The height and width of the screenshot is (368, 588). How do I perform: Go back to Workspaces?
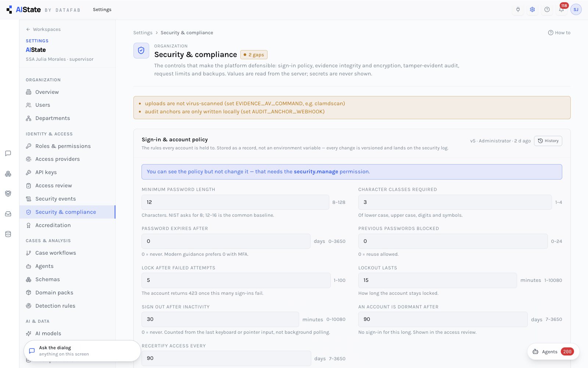point(43,29)
